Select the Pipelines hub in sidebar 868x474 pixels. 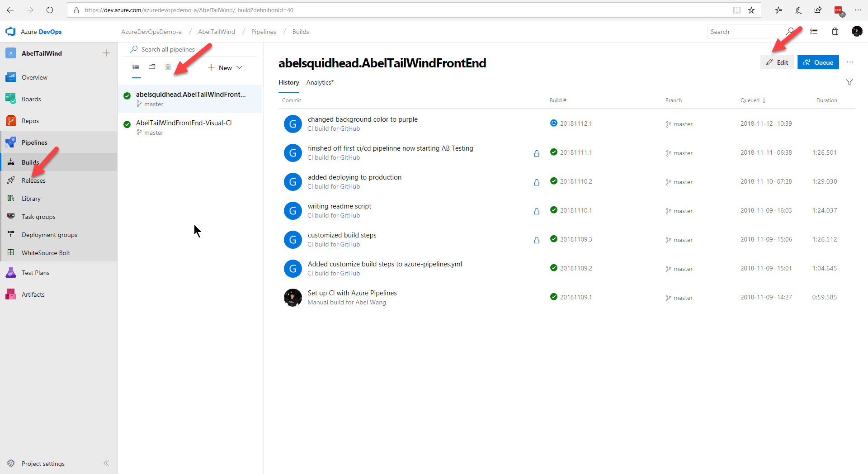coord(34,142)
